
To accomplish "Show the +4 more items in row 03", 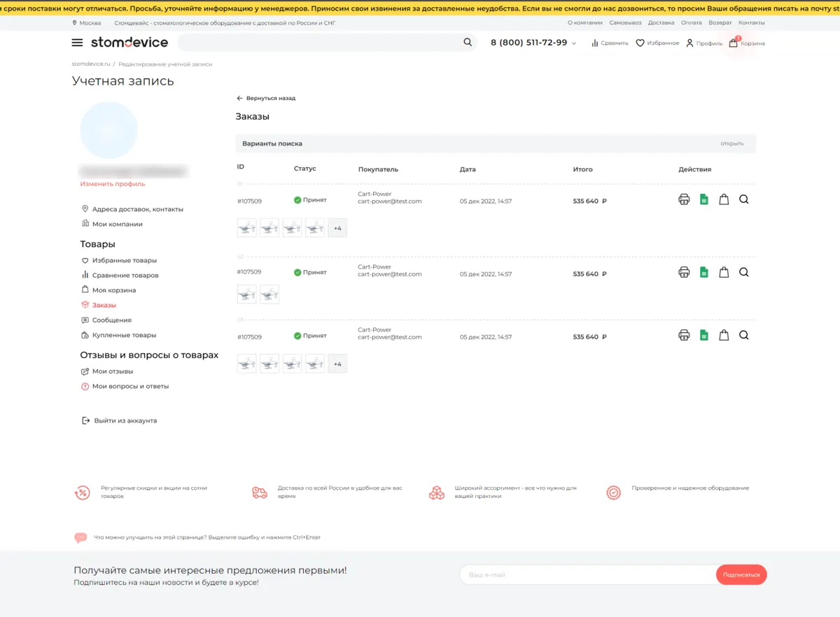I will [x=337, y=364].
